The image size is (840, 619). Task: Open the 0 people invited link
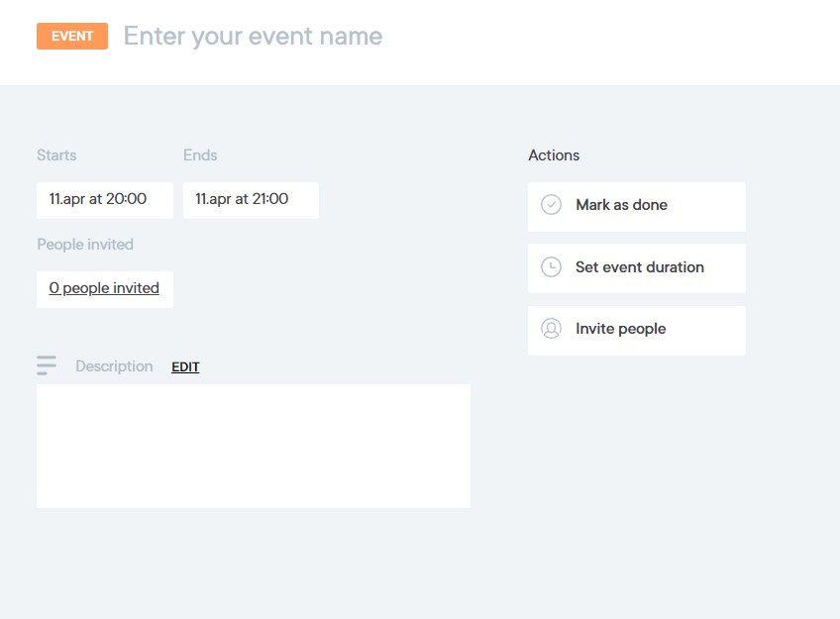[x=104, y=288]
